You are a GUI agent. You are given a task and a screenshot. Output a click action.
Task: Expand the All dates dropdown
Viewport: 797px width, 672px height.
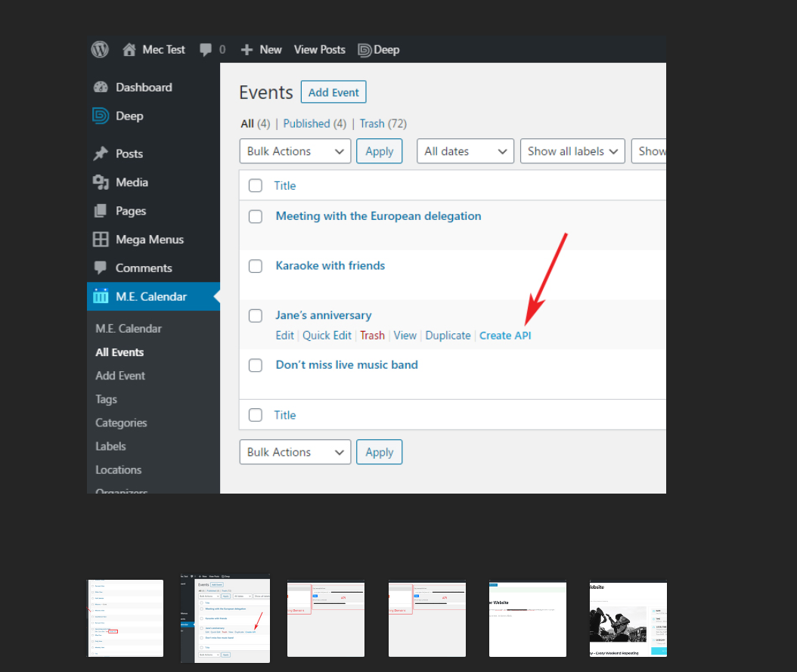pos(465,150)
